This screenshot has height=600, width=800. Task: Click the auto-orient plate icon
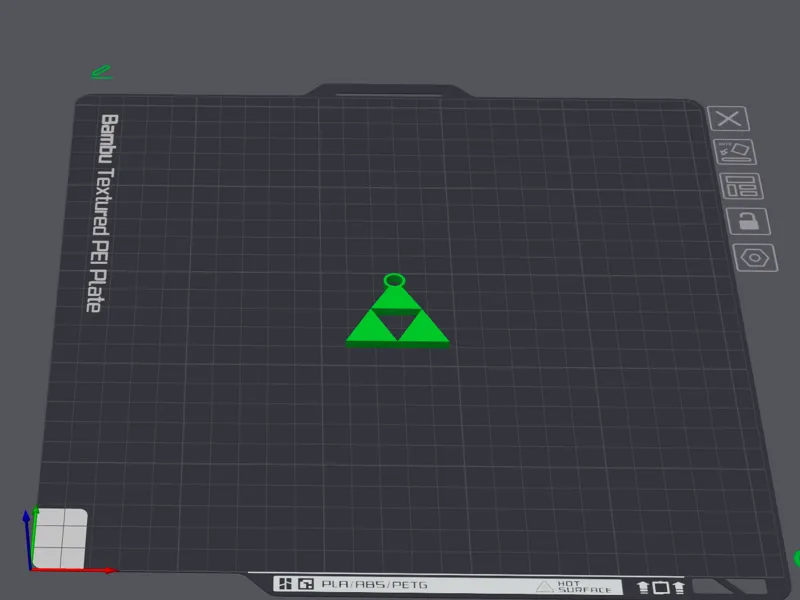pyautogui.click(x=735, y=152)
